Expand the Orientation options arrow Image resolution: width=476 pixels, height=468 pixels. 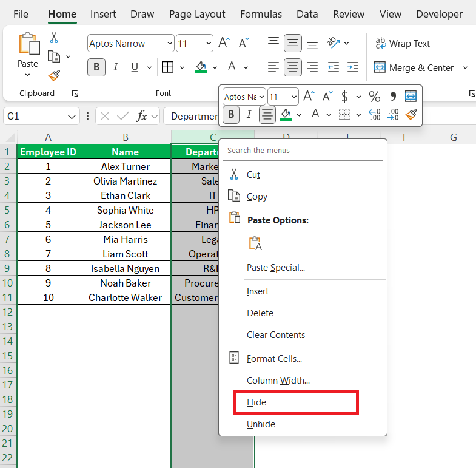[x=346, y=43]
